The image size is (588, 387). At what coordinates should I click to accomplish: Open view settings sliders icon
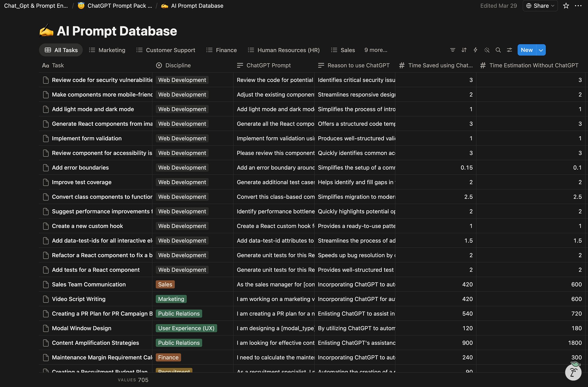509,50
